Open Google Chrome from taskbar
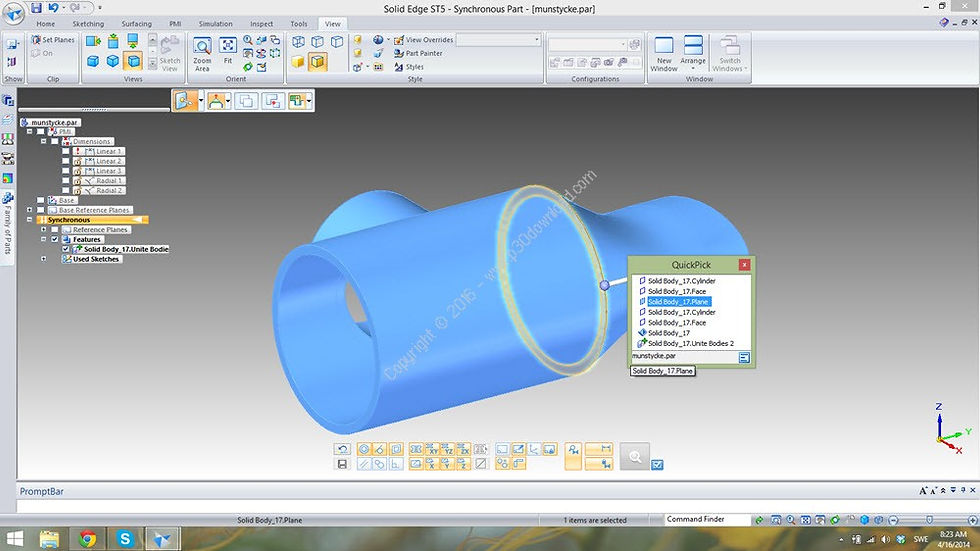Image resolution: width=980 pixels, height=551 pixels. point(88,539)
